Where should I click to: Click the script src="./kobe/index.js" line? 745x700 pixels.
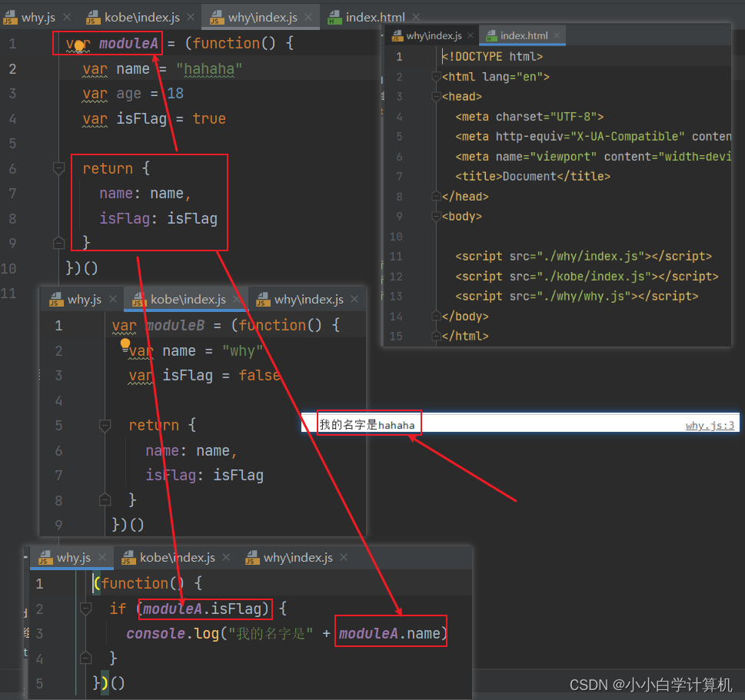click(587, 276)
